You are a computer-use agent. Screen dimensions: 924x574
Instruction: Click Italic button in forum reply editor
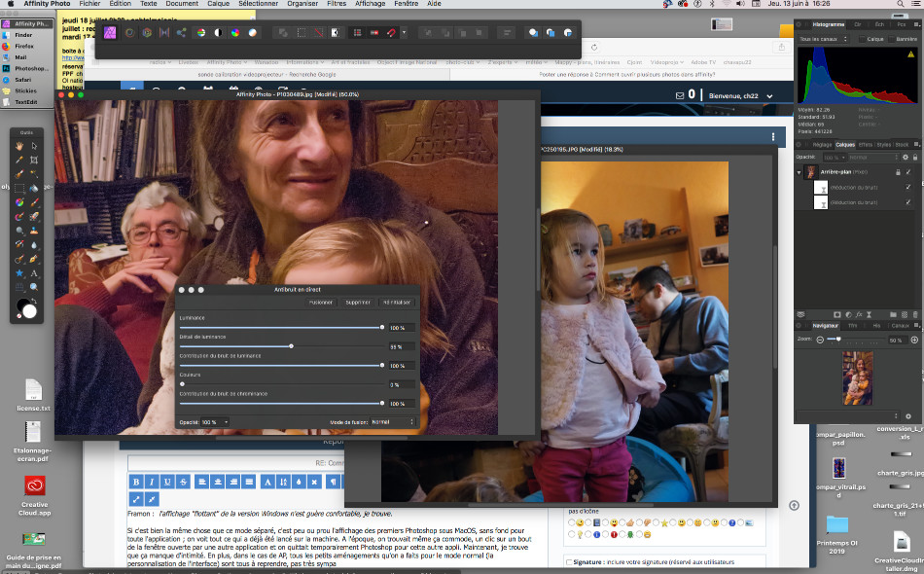pos(152,482)
